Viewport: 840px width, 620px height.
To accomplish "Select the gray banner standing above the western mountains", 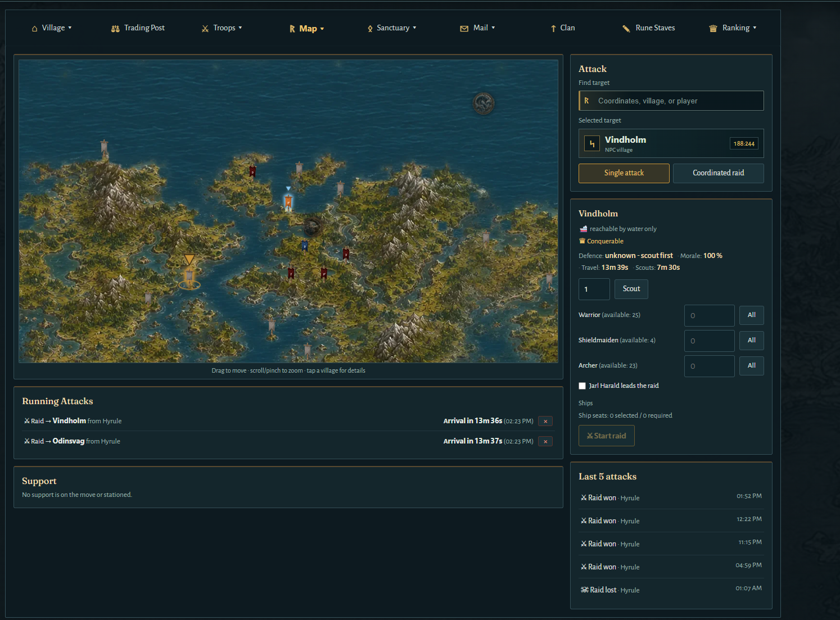I will point(104,147).
